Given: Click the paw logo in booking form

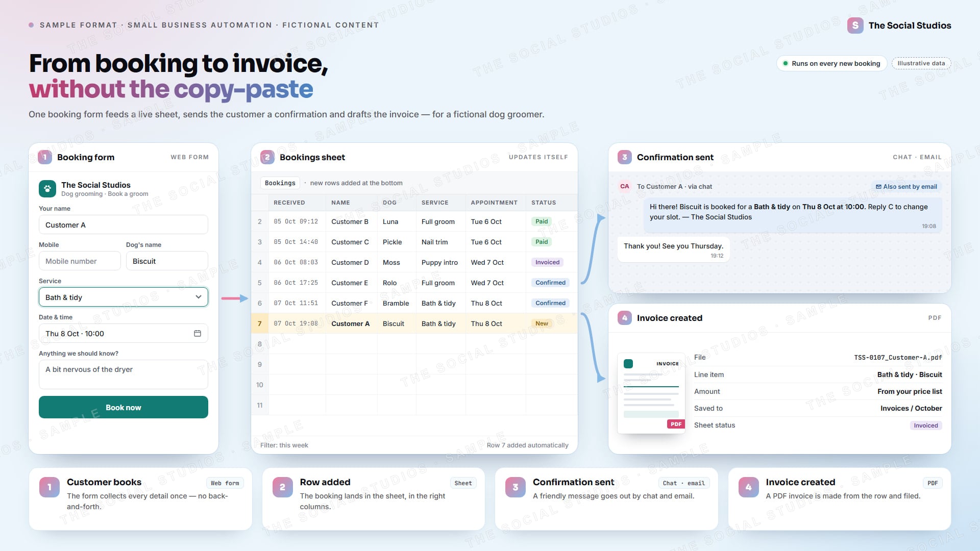Looking at the screenshot, I should coord(47,189).
